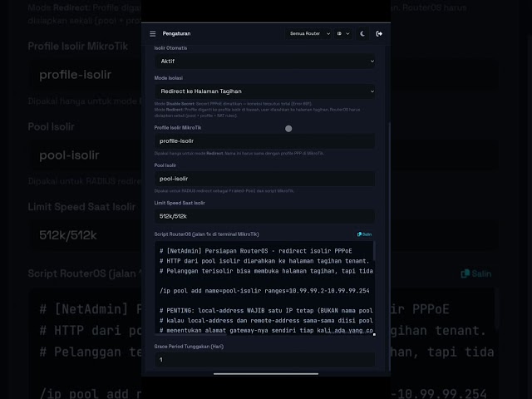
Task: Click the '/ip pool add name=pool-isolir' script line
Action: tap(264, 291)
